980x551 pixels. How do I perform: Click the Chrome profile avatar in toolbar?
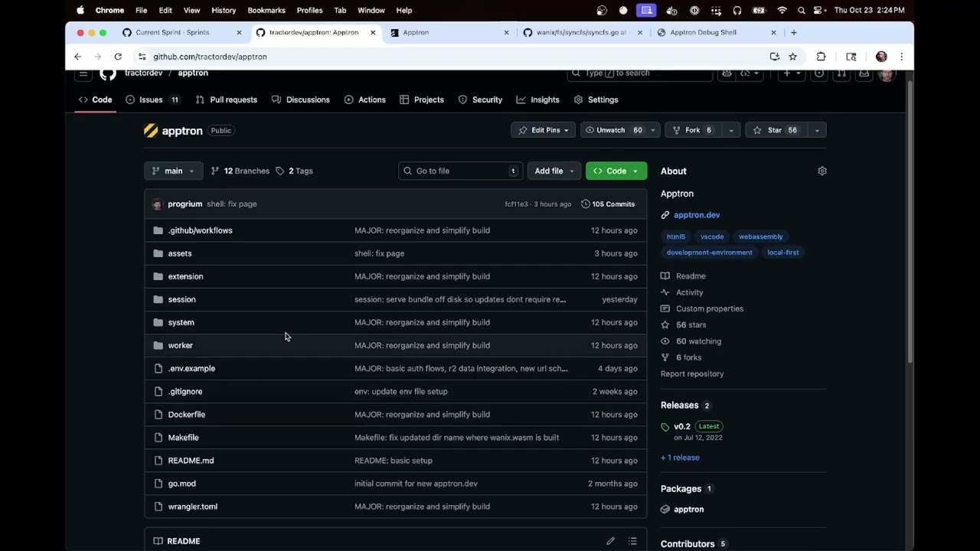pos(881,57)
